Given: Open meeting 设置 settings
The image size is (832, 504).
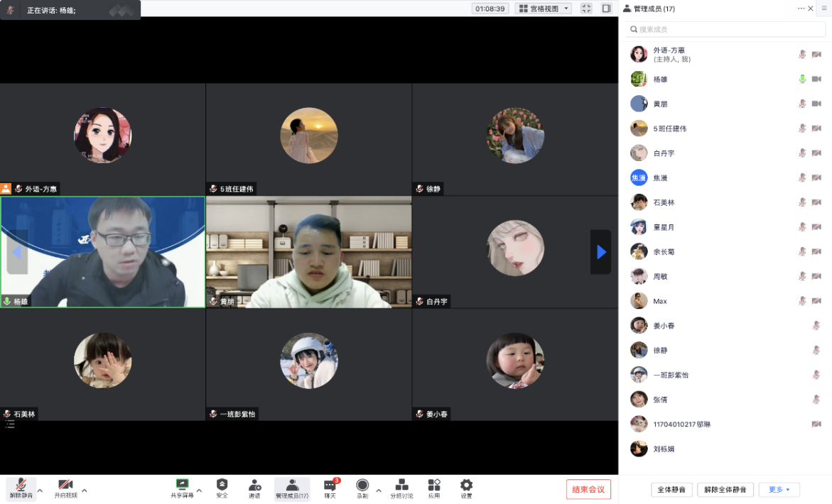Looking at the screenshot, I should click(466, 486).
